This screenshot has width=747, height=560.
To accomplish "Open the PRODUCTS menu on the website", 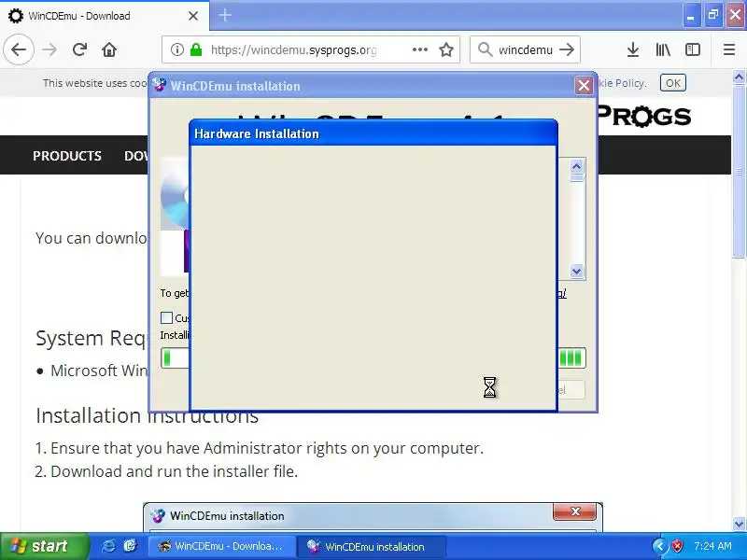I will 67,156.
